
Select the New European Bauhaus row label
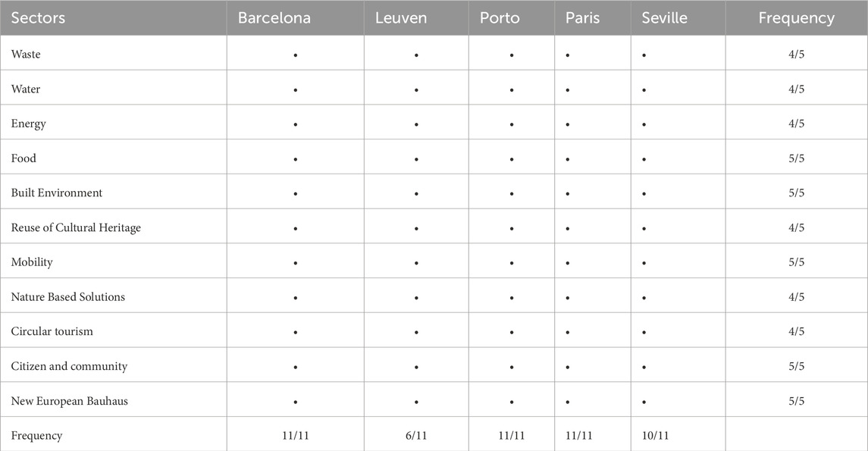69,401
